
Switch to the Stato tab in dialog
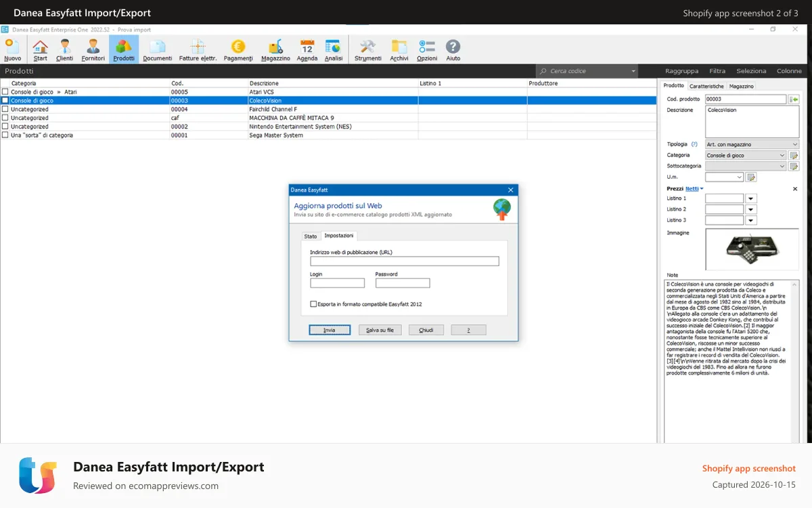click(311, 236)
